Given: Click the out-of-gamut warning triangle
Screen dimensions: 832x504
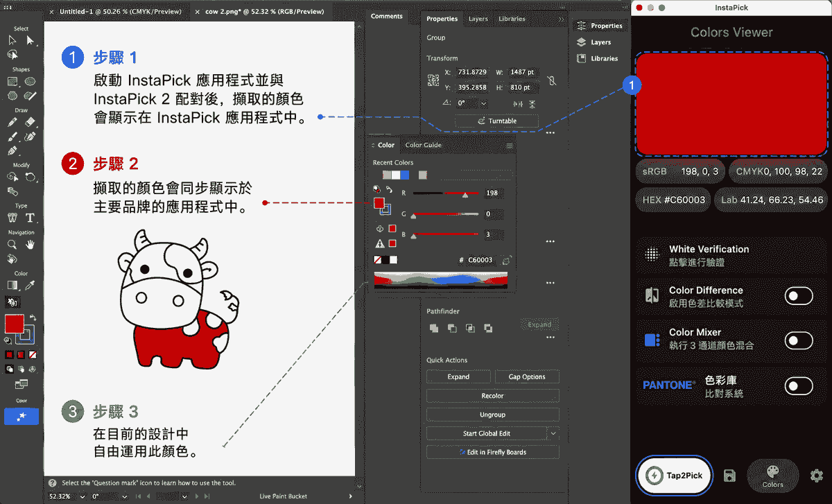Looking at the screenshot, I should (x=380, y=244).
